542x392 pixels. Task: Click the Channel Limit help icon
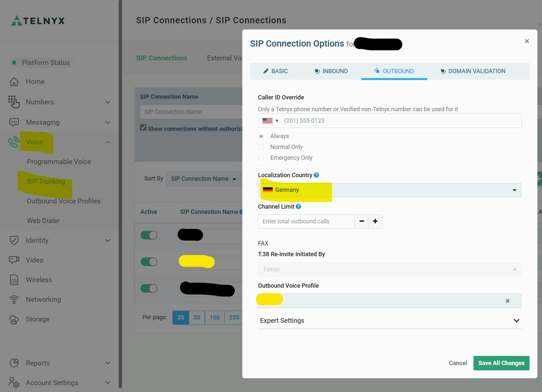[x=298, y=206]
